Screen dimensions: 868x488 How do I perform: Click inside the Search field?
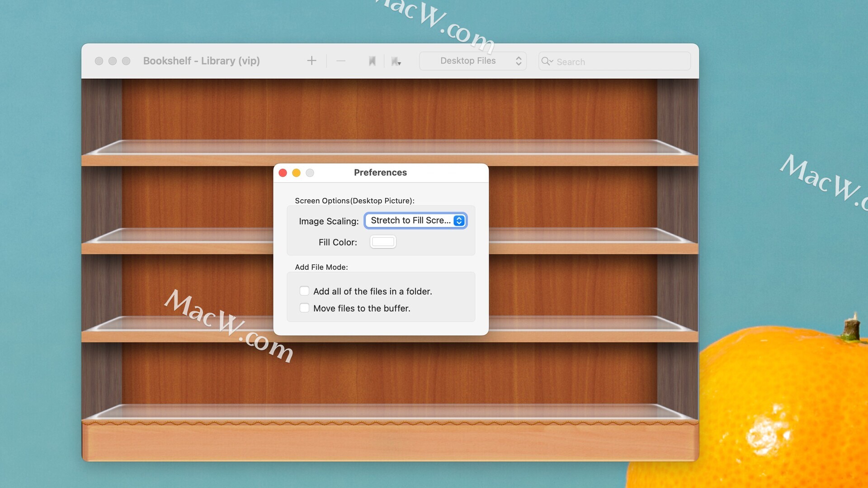[x=614, y=61]
